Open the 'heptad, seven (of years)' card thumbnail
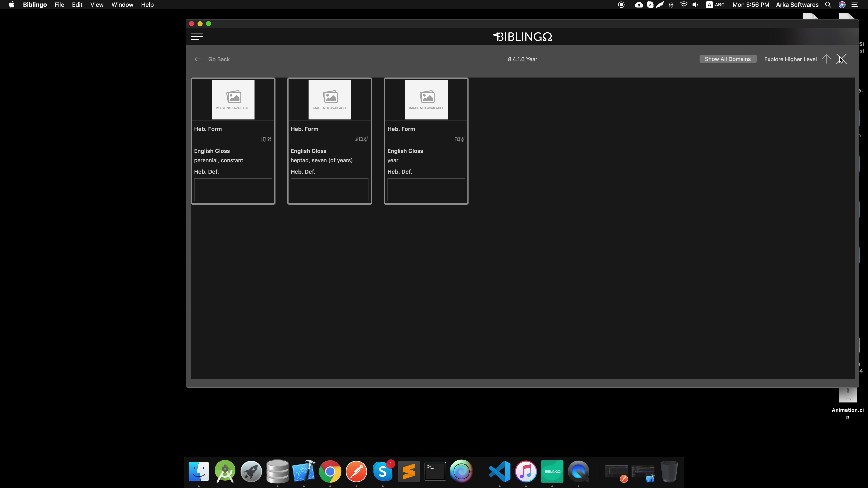The width and height of the screenshot is (868, 488). coord(330,99)
